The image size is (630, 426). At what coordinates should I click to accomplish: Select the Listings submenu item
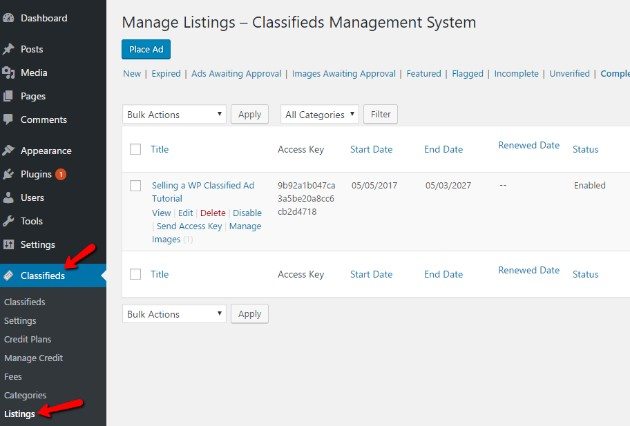click(20, 414)
